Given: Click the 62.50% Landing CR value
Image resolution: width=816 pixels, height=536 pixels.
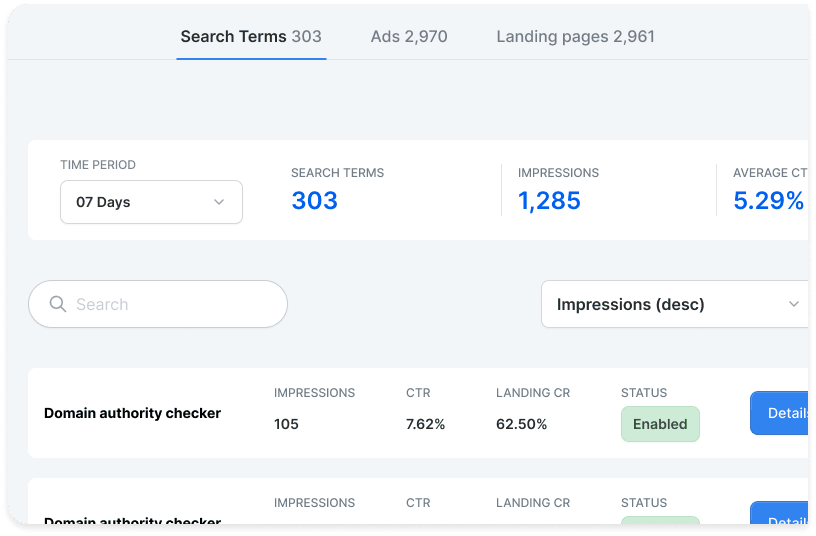Looking at the screenshot, I should point(521,424).
